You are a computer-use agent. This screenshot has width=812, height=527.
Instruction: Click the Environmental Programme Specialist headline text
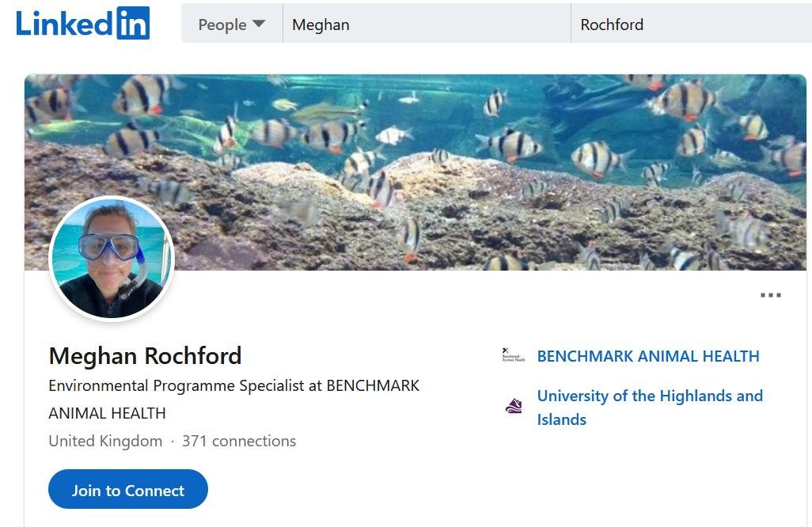click(233, 385)
